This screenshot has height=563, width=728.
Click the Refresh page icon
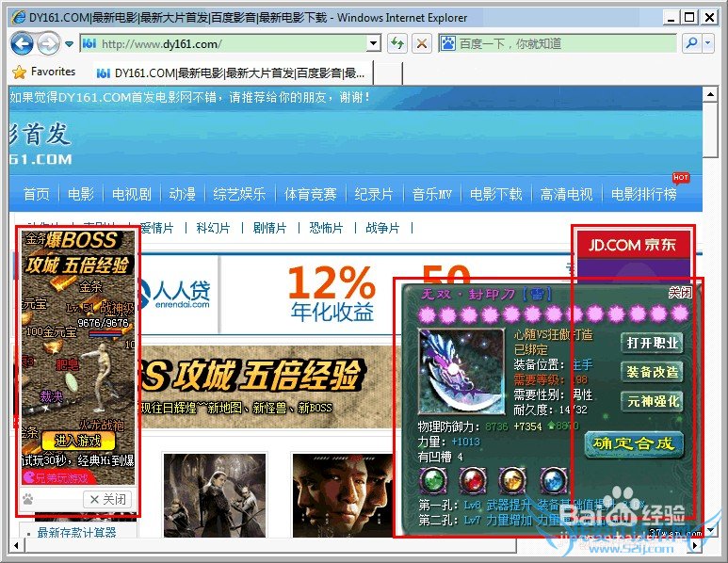pos(397,44)
